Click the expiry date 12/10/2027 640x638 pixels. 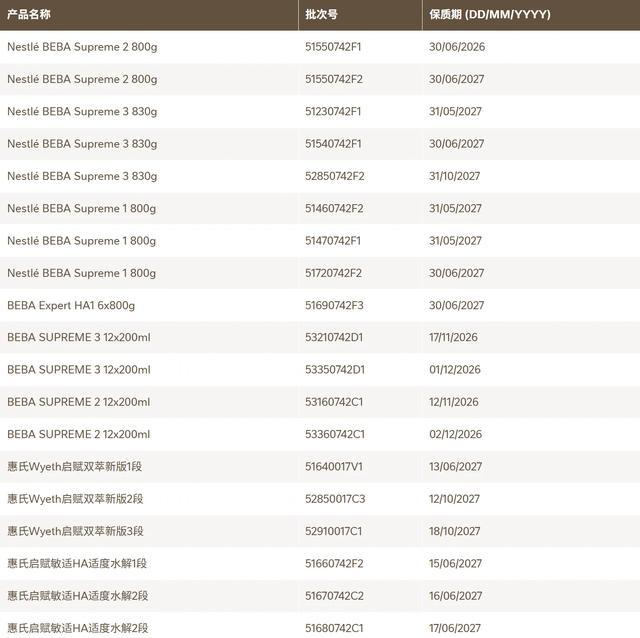click(454, 498)
